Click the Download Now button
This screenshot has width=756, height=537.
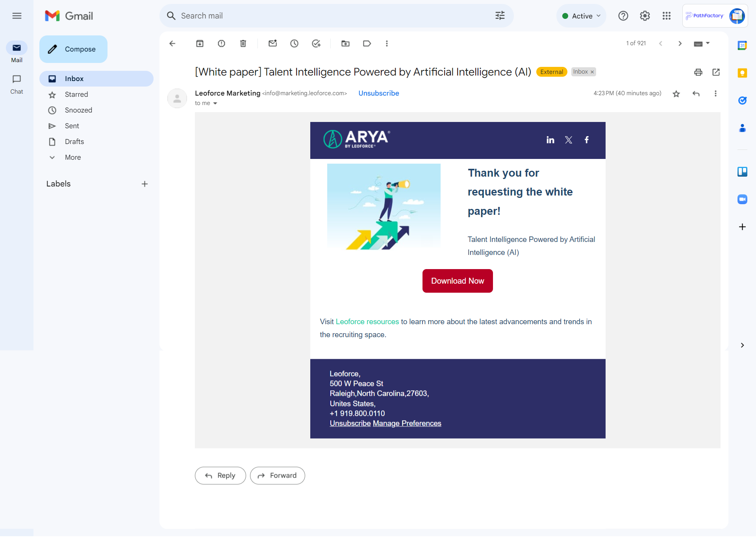pos(457,281)
